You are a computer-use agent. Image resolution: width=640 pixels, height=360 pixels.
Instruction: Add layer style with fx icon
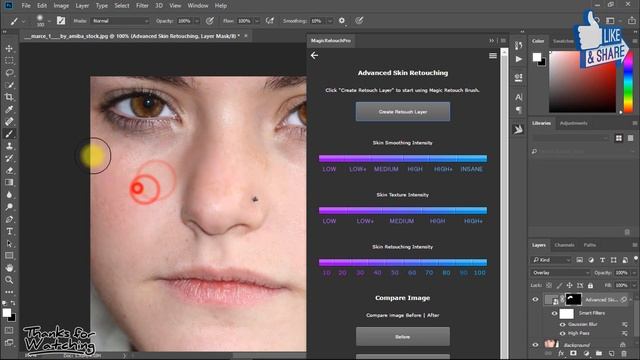(x=561, y=353)
